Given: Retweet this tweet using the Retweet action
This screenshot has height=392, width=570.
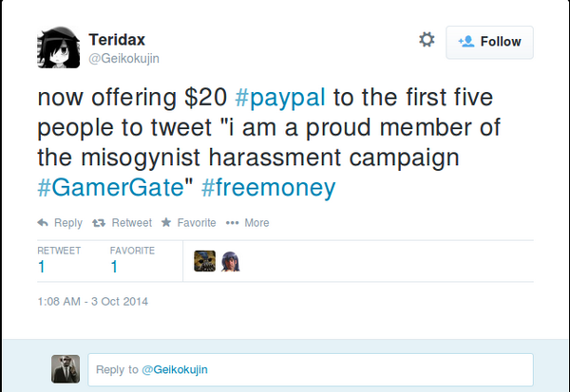Looking at the screenshot, I should [122, 223].
